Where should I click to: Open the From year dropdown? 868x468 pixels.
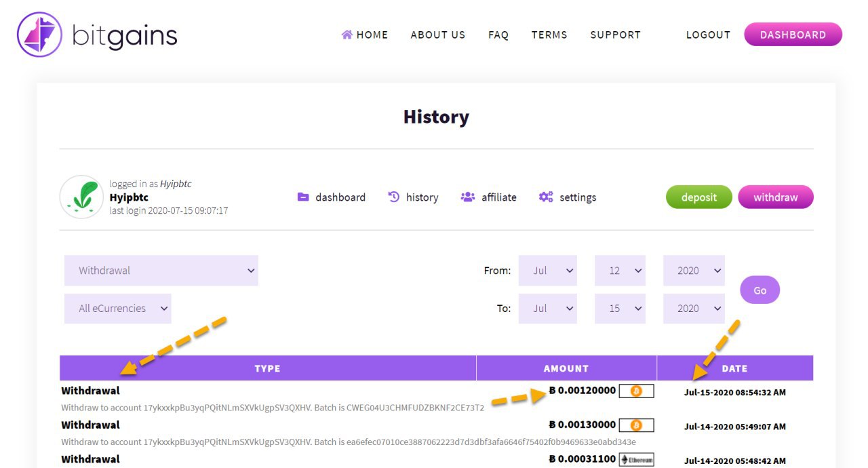pyautogui.click(x=694, y=270)
